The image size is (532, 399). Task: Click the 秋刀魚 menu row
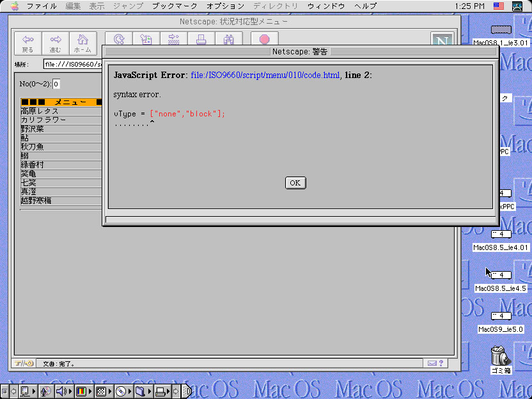[x=61, y=147]
